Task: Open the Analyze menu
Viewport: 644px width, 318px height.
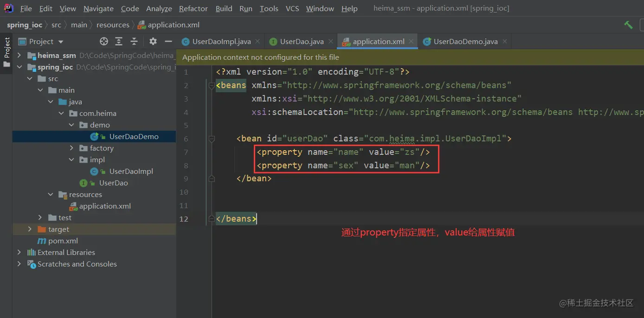Action: coord(159,9)
